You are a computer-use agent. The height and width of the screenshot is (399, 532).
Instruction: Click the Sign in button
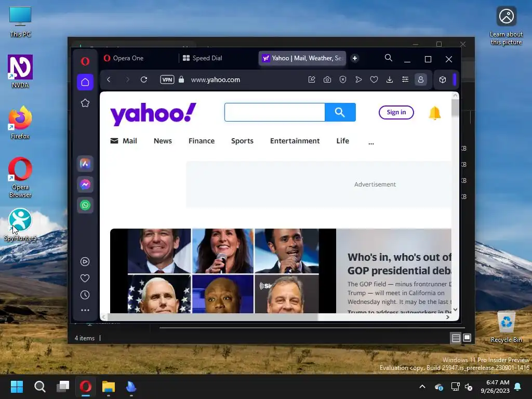click(396, 112)
